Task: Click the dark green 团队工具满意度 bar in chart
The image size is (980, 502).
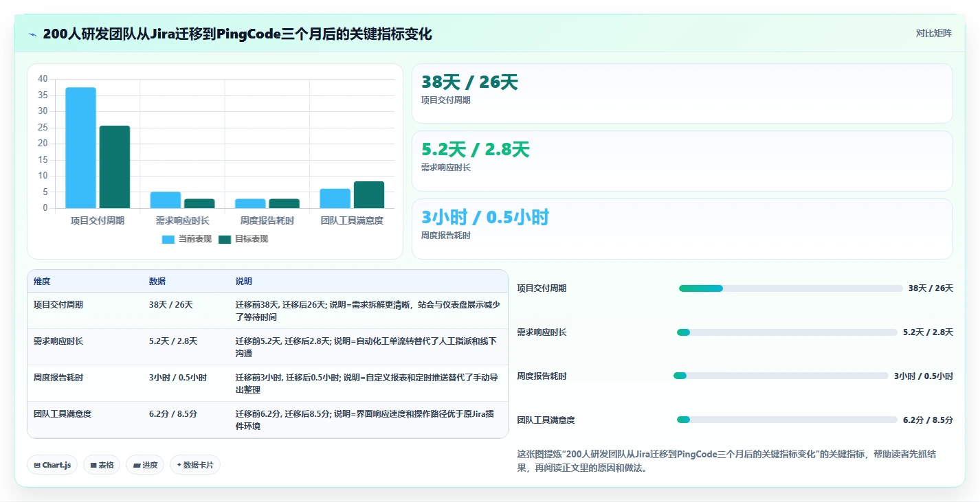Action: [368, 194]
